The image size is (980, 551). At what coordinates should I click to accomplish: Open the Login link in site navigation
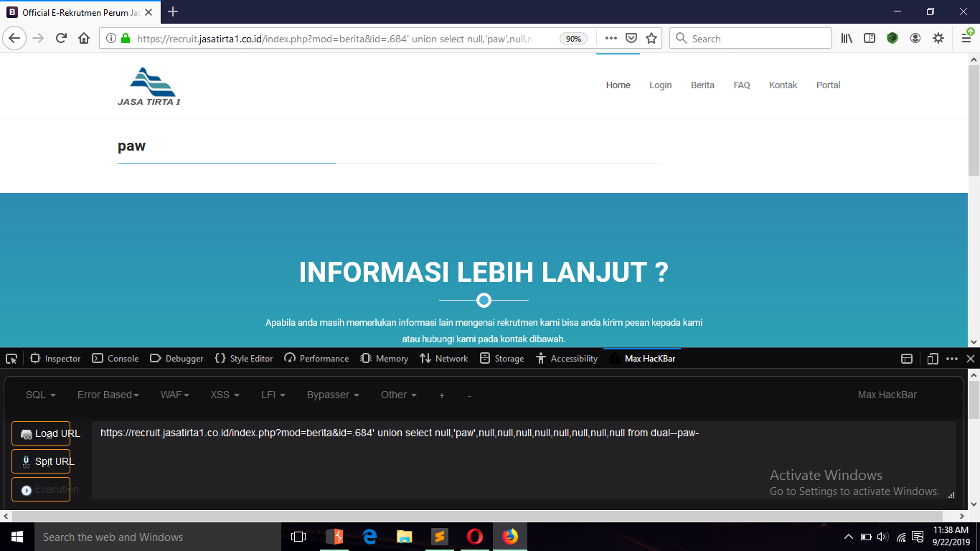(x=661, y=85)
